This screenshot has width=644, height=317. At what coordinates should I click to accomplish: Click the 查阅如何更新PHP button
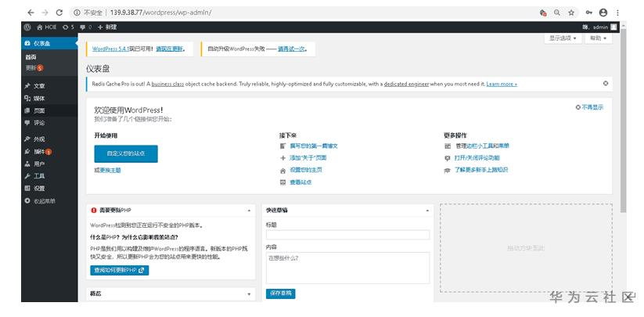(x=120, y=270)
